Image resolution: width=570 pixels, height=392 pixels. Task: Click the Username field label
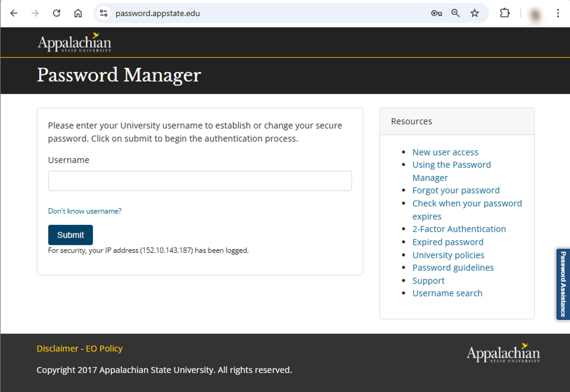pyautogui.click(x=69, y=160)
